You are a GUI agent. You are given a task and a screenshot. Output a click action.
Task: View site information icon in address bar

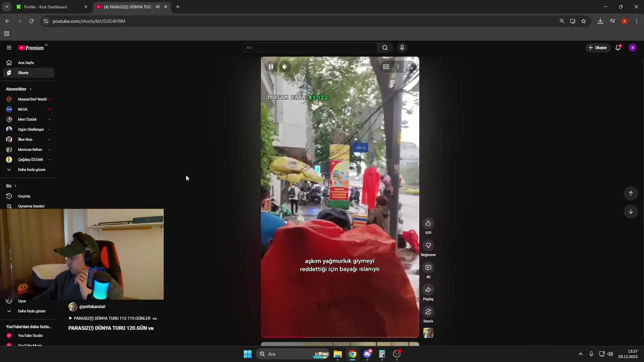pyautogui.click(x=46, y=21)
